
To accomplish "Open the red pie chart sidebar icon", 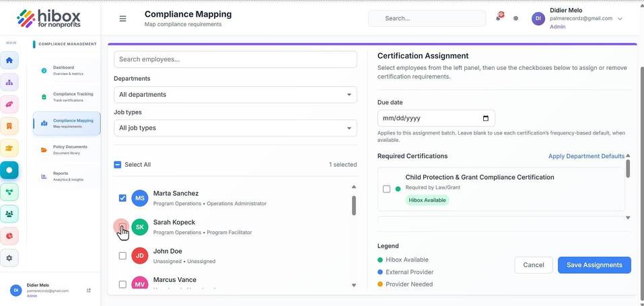I will click(x=9, y=236).
